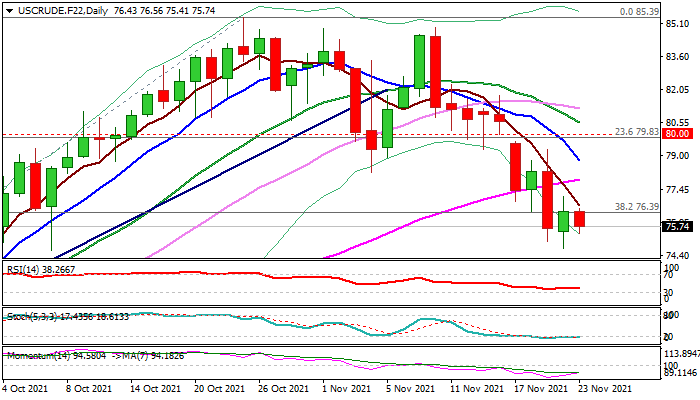This screenshot has height=400, width=700.
Task: Click the last red candle on the right
Action: [581, 219]
